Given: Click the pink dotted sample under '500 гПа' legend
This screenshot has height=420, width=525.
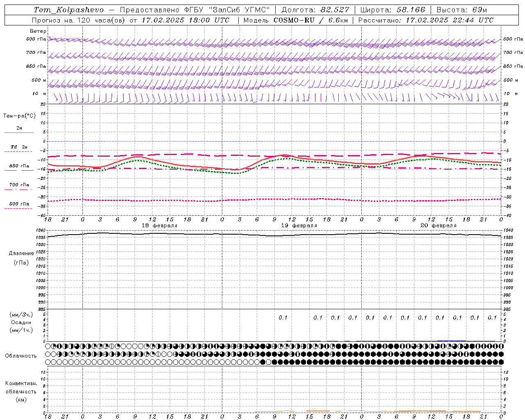Looking at the screenshot, I should pos(18,208).
